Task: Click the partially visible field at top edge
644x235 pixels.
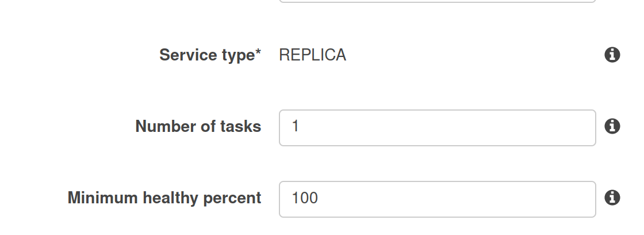Action: [438, 1]
